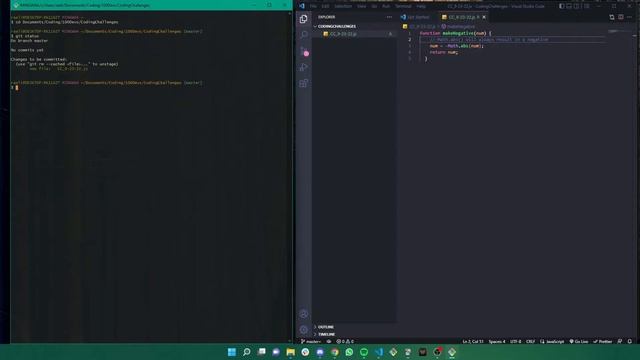
Task: Open the Windows Start button
Action: (232, 352)
